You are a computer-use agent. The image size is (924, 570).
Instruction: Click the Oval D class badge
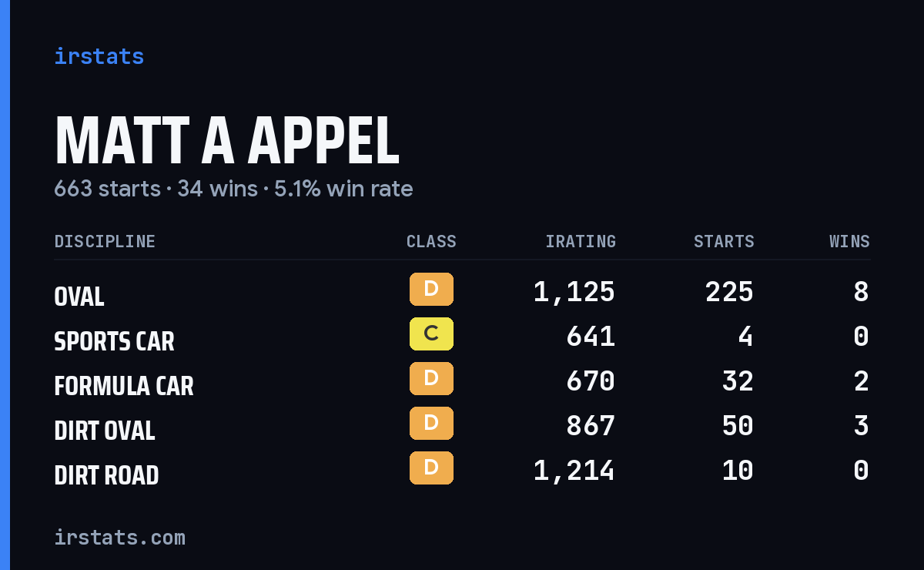431,289
